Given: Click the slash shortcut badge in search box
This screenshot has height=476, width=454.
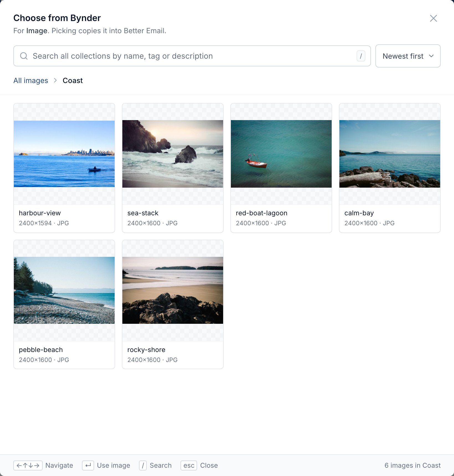Looking at the screenshot, I should 361,56.
